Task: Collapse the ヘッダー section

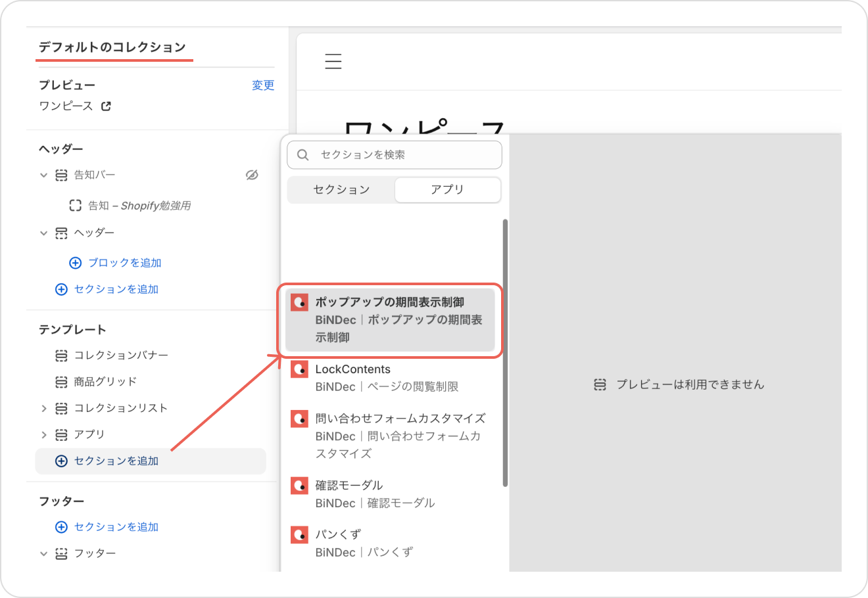Action: click(x=44, y=233)
